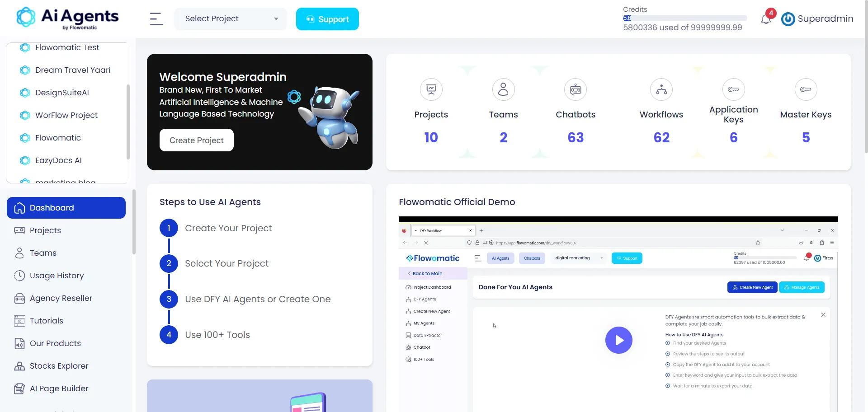Click the Dashboard home icon in sidebar
The width and height of the screenshot is (868, 412).
(19, 208)
